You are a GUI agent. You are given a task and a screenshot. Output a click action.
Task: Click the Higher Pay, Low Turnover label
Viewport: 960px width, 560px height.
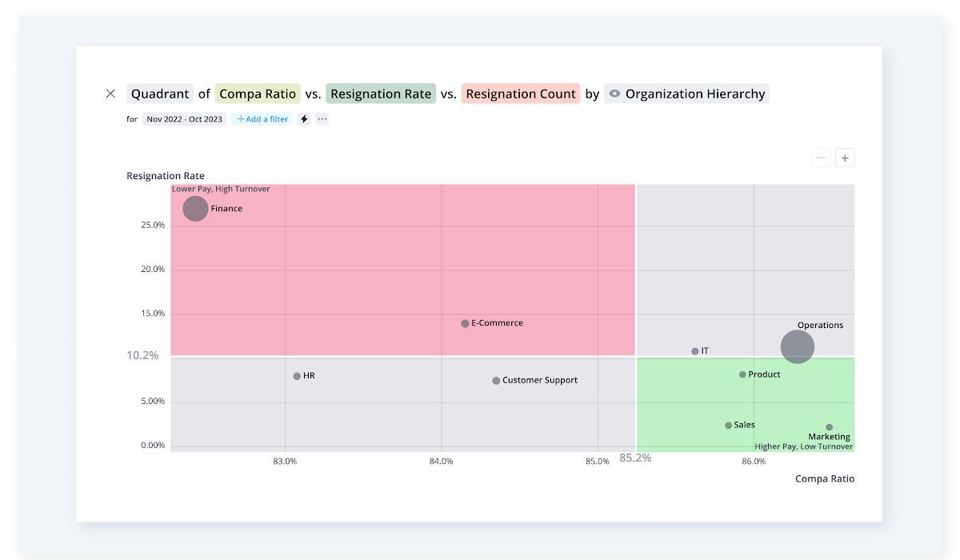(804, 446)
